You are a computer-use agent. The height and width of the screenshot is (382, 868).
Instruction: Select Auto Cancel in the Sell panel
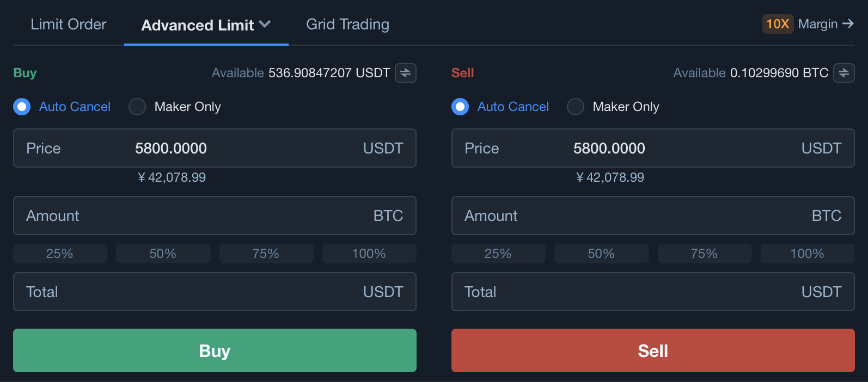coord(460,107)
